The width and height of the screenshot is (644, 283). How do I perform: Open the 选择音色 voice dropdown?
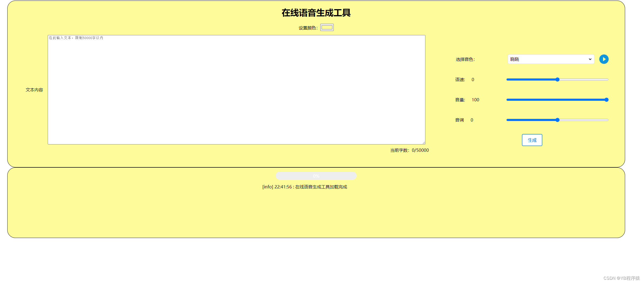551,59
